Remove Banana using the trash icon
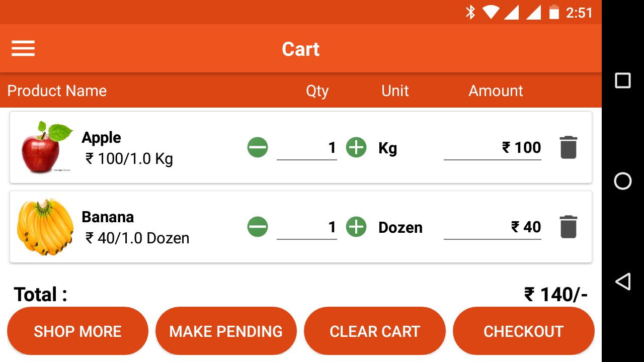This screenshot has height=362, width=644. pyautogui.click(x=569, y=227)
